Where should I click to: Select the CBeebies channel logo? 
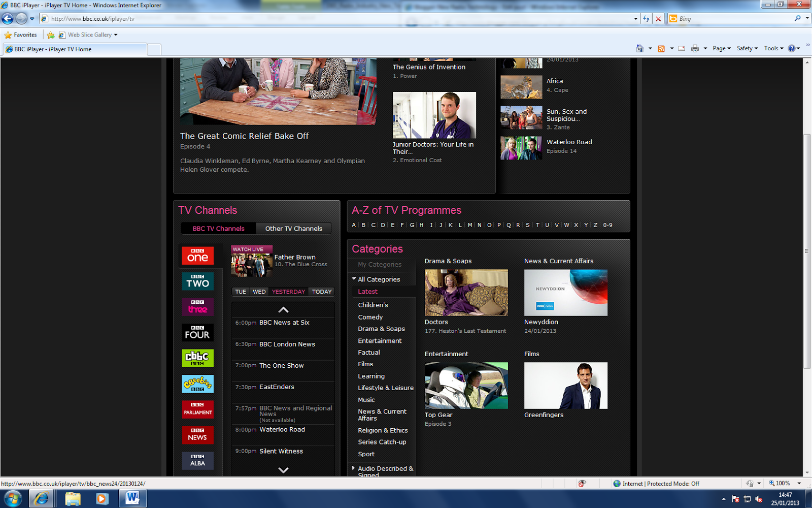coord(197,384)
